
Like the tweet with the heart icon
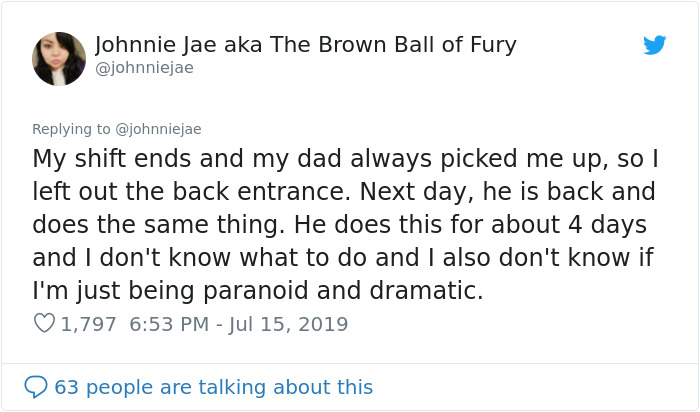pos(44,324)
